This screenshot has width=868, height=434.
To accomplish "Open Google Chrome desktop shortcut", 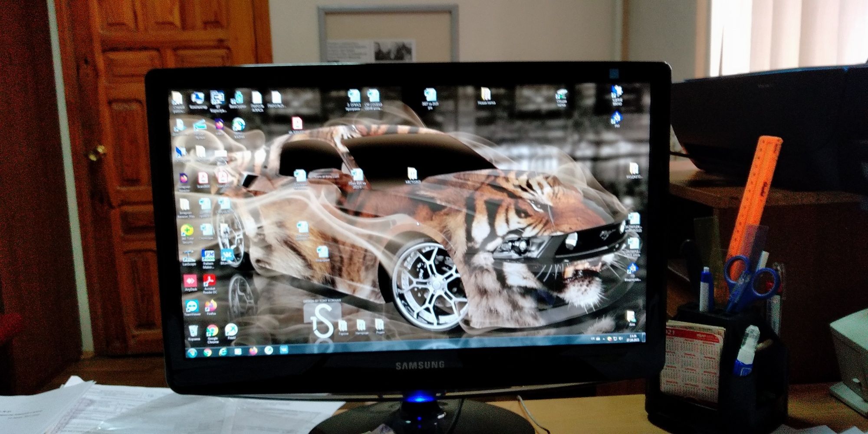I will tap(213, 333).
